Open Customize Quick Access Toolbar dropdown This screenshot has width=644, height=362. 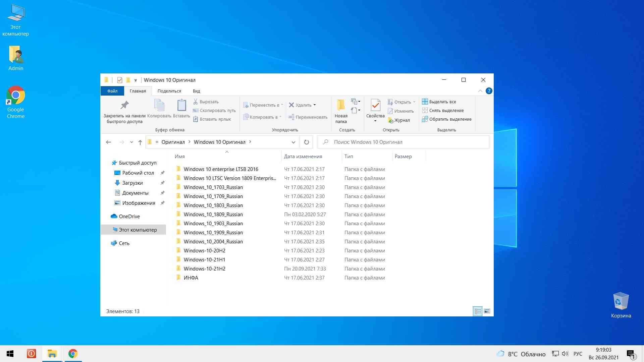pyautogui.click(x=136, y=80)
